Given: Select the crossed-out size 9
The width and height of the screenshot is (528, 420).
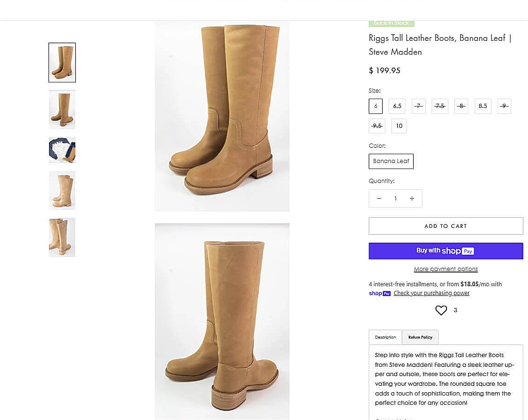Looking at the screenshot, I should pos(504,106).
